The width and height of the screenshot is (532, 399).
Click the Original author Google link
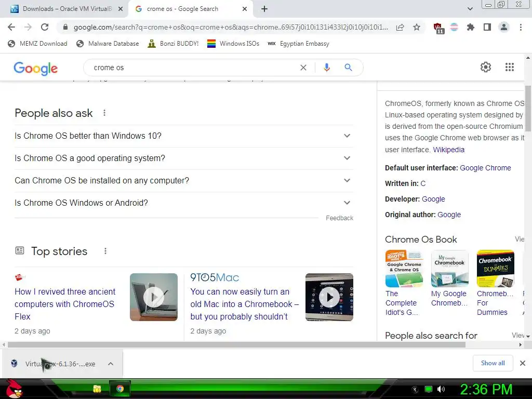coord(449,215)
